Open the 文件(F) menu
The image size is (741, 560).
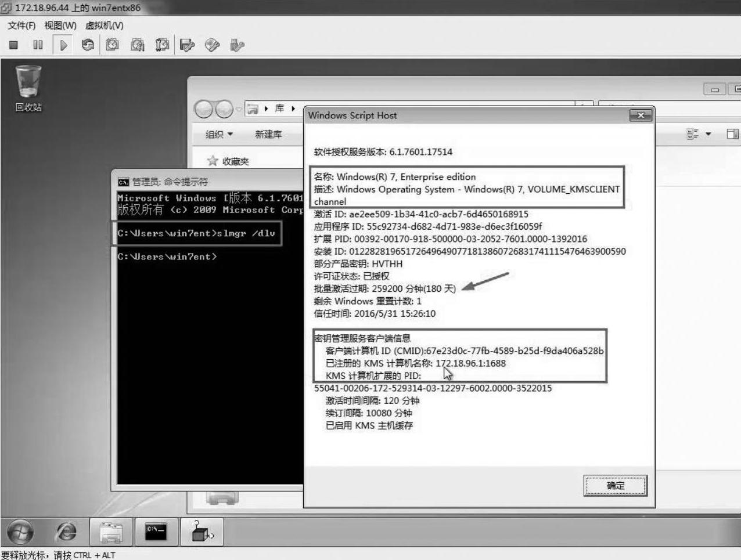(21, 26)
